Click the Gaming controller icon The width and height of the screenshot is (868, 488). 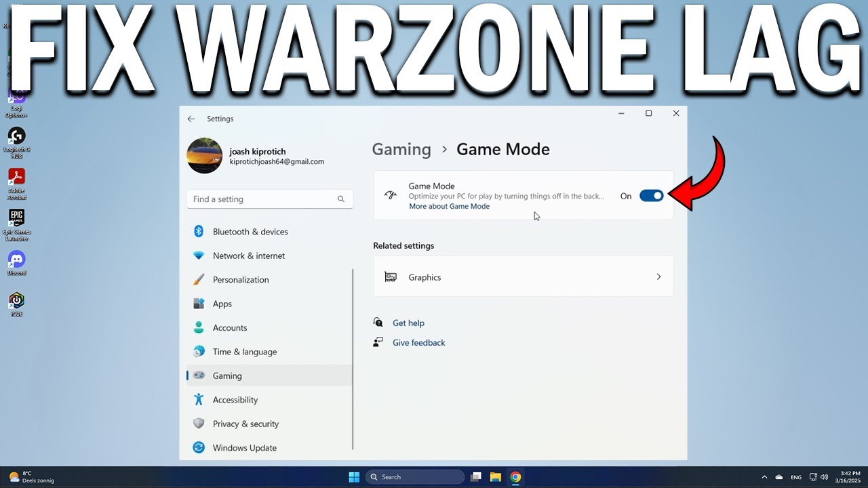[199, 375]
